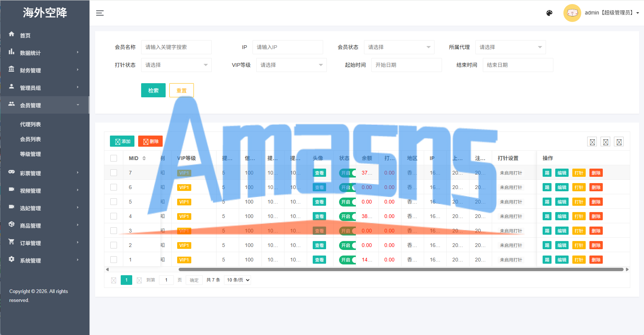Click the 数据统计 bar chart icon

click(x=12, y=52)
